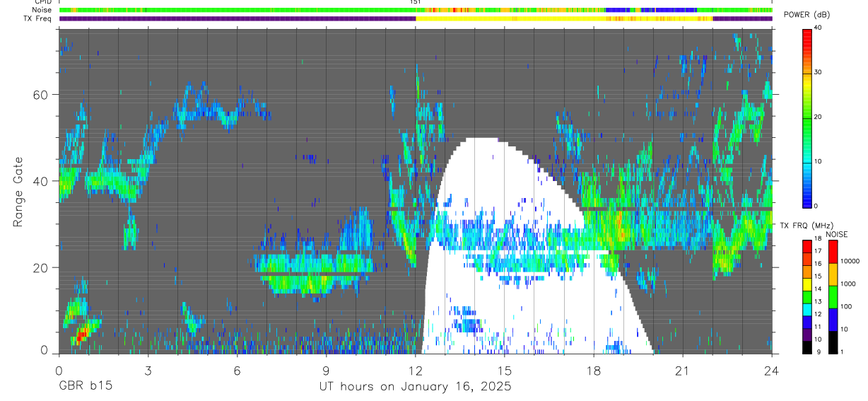868x401 pixels.
Task: Select "9" on the TX FRQ scale
Action: (819, 352)
